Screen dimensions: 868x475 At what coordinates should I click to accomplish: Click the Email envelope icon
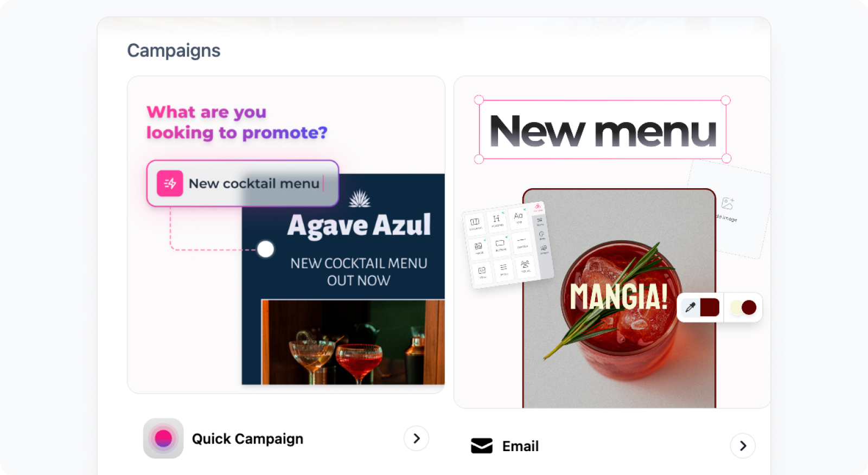(x=482, y=446)
